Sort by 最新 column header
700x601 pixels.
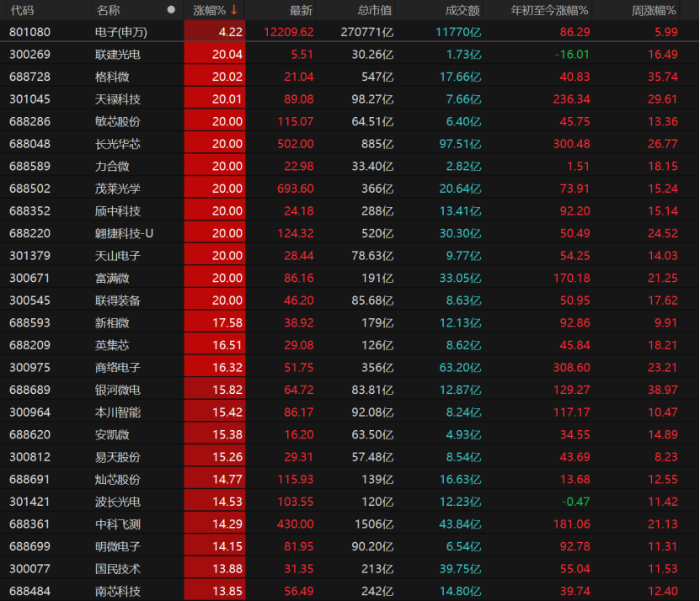[301, 10]
